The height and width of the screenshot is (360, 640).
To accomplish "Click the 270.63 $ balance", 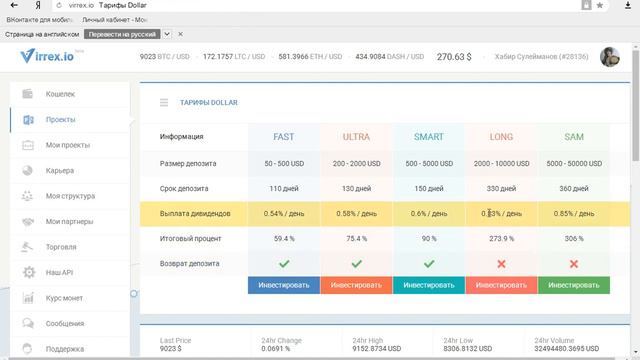I will (454, 57).
